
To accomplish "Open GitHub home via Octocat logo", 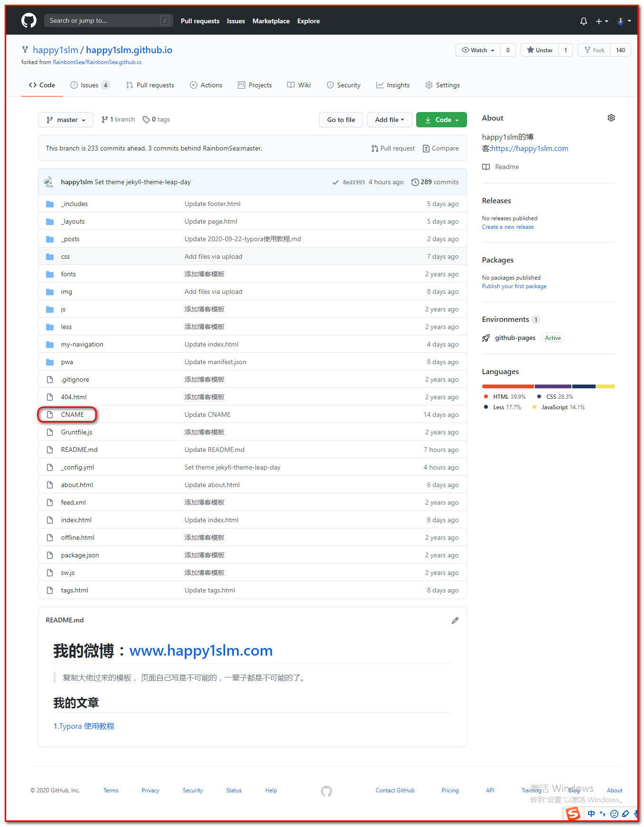I will [x=29, y=20].
